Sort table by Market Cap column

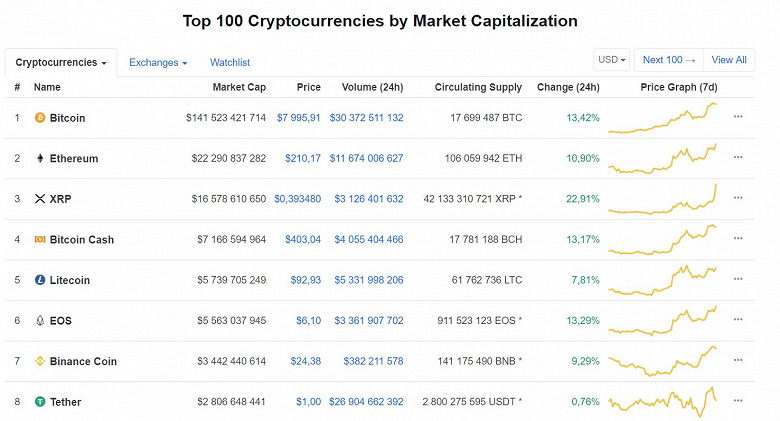click(x=239, y=88)
